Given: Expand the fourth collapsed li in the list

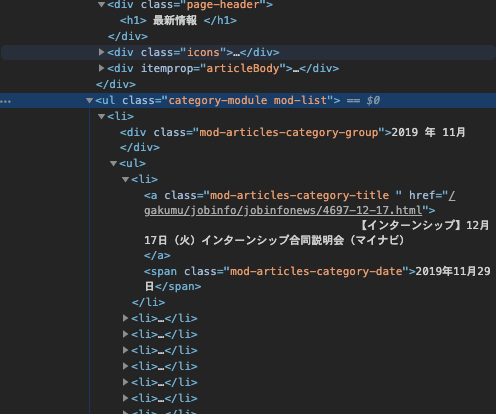Looking at the screenshot, I should point(126,366).
